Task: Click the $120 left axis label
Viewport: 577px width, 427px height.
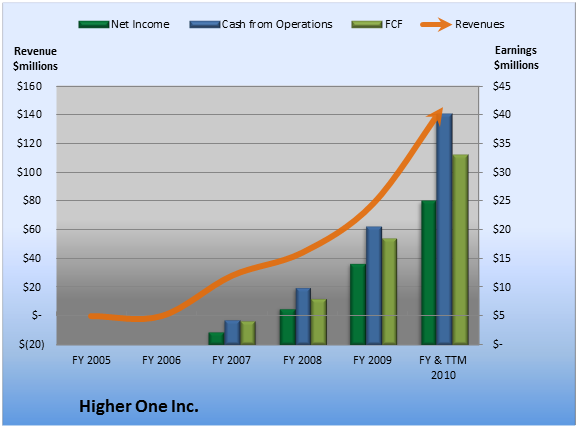Action: point(29,143)
